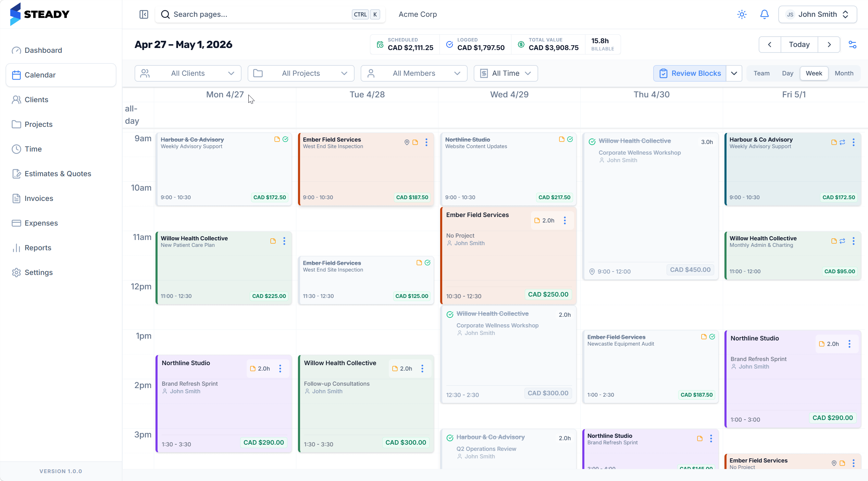Click the Review Blocks button
Screen dimensions: 868x481
pyautogui.click(x=690, y=73)
